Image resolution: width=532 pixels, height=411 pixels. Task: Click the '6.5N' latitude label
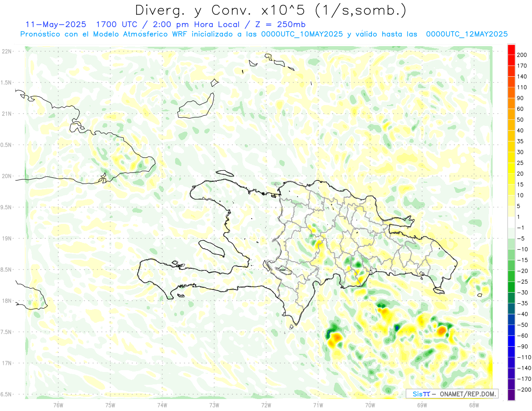pos(7,394)
